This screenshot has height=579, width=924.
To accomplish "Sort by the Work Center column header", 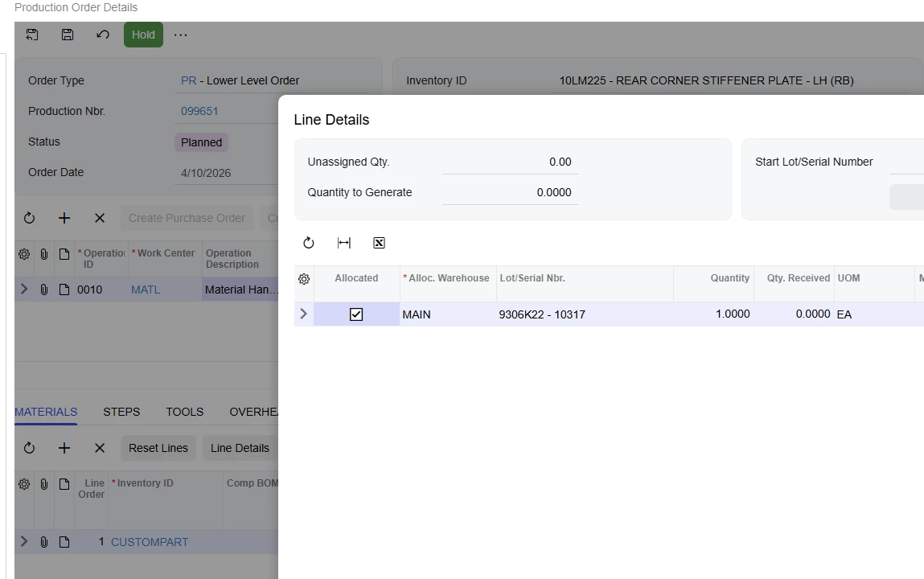I will 165,259.
